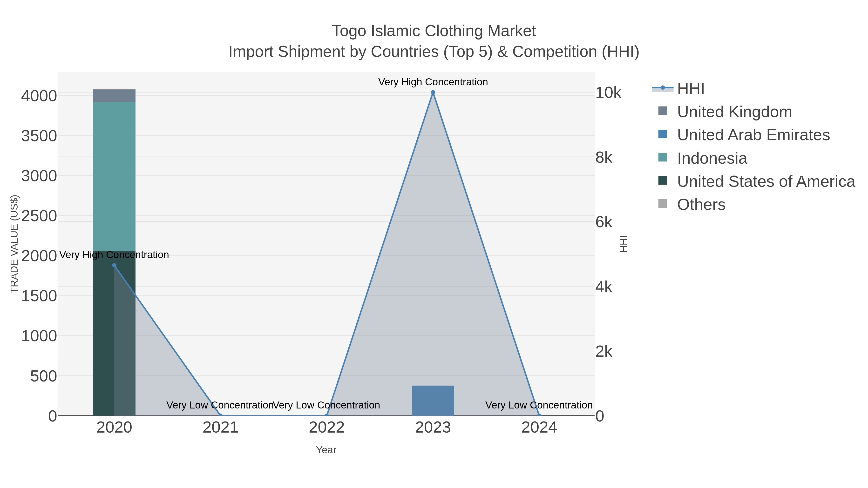This screenshot has width=868, height=488.
Task: Click the HHI right axis title
Action: tap(624, 244)
